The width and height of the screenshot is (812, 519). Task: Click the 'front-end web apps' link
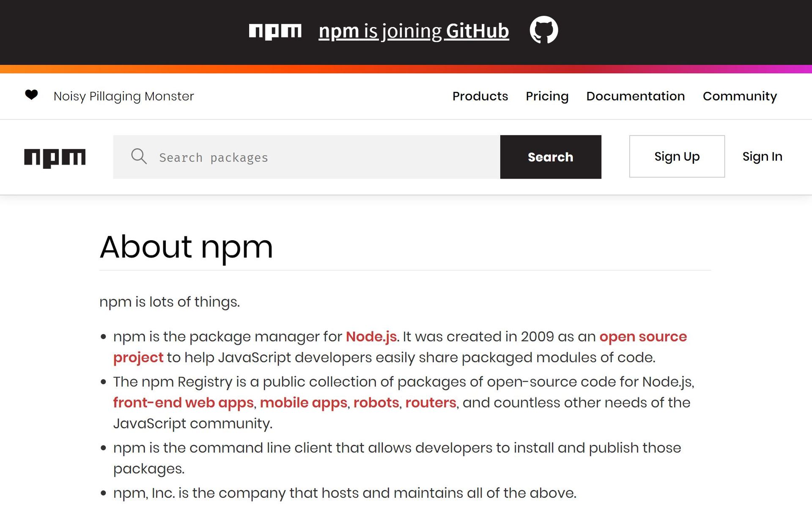183,403
